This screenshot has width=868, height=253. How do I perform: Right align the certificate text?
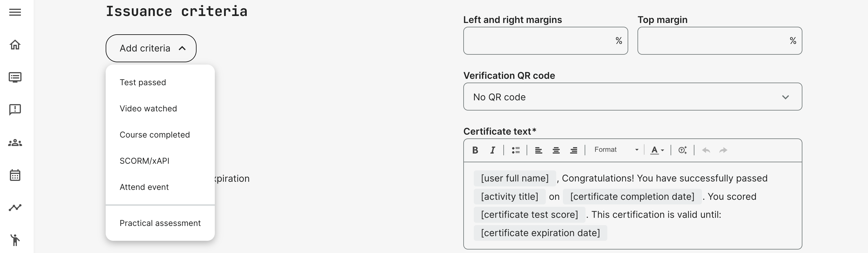[x=574, y=150]
